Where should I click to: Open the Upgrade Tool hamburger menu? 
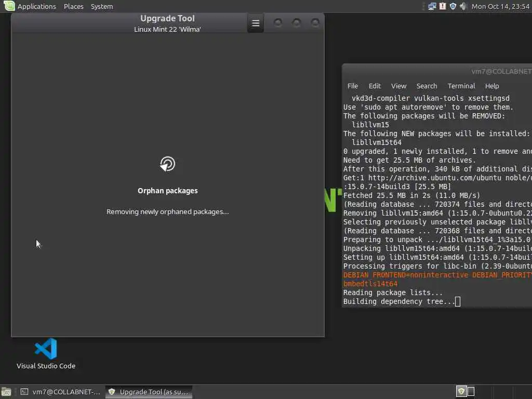click(256, 23)
